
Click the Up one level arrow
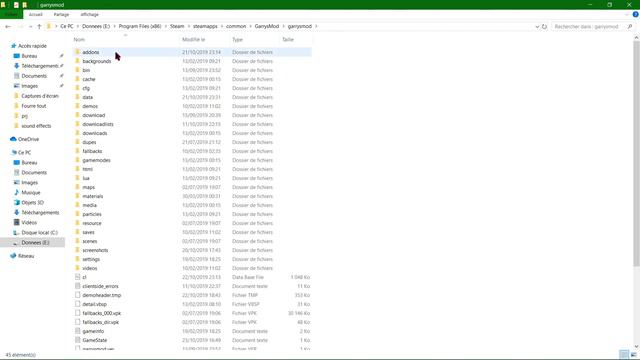[x=39, y=27]
